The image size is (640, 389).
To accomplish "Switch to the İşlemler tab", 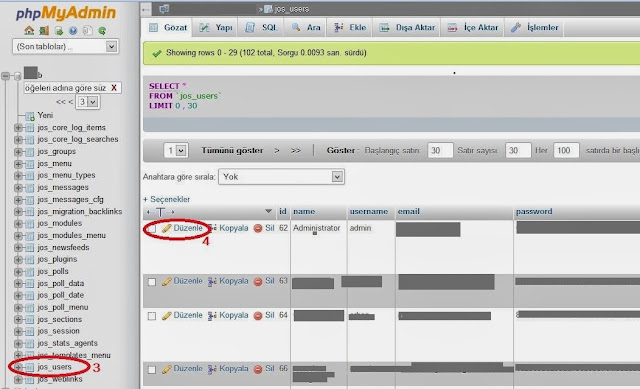I will pyautogui.click(x=535, y=28).
